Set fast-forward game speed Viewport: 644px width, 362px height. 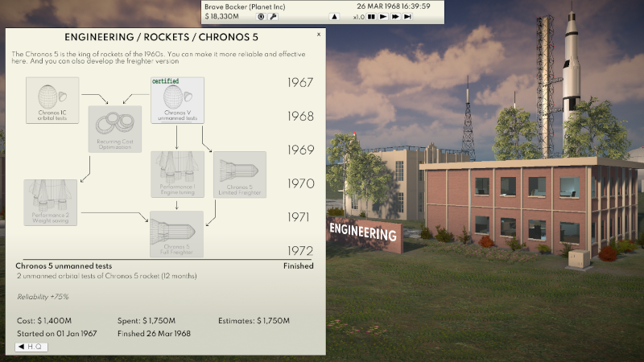point(394,16)
